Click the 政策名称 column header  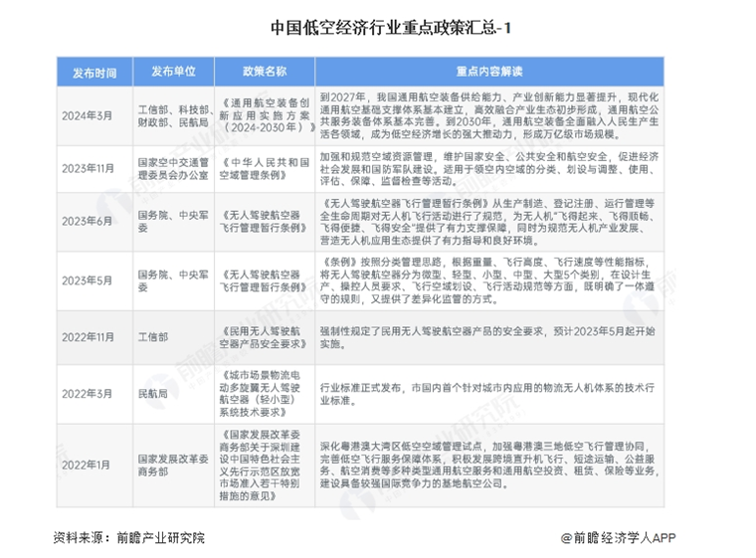[x=264, y=73]
